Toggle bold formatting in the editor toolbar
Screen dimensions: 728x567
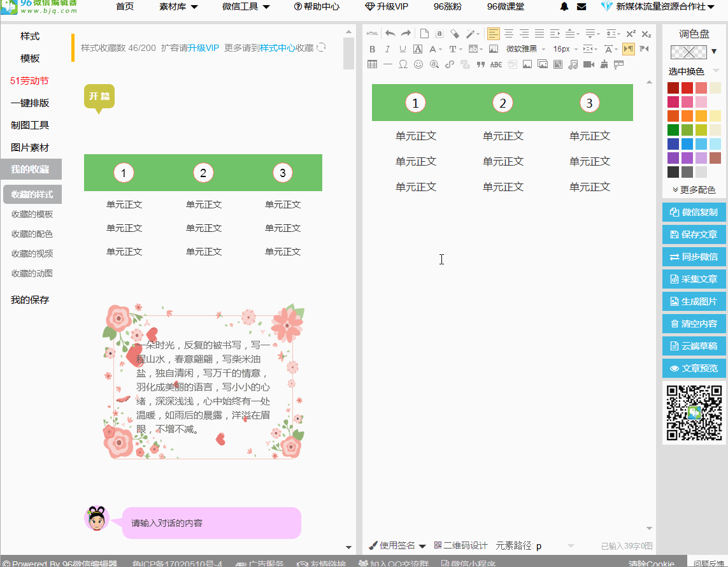click(x=373, y=49)
